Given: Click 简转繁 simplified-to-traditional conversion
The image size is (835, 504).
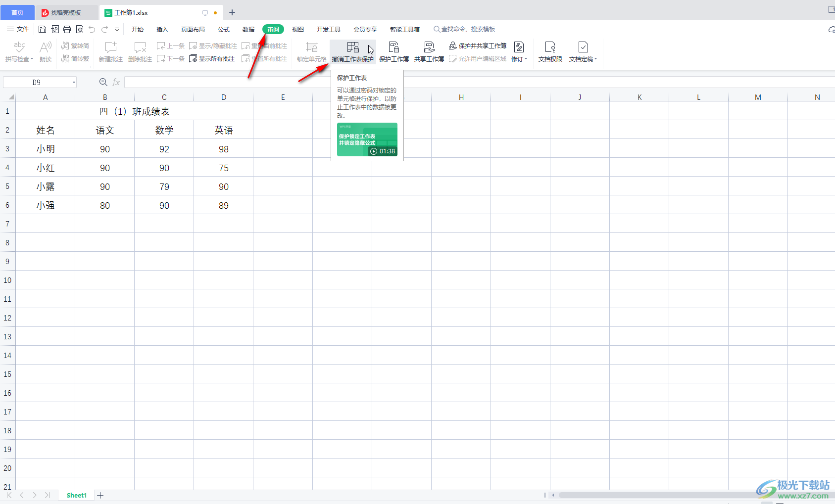Looking at the screenshot, I should [75, 58].
